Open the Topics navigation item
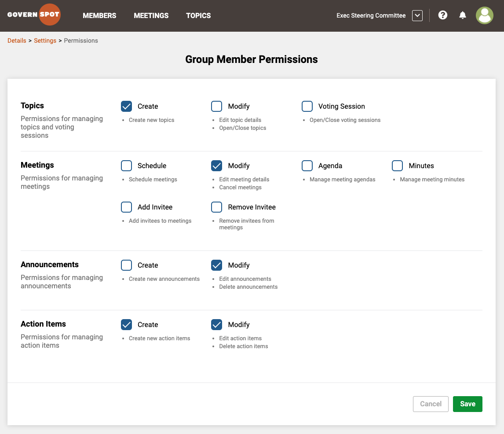Screen dimensions: 504x434 (198, 15)
